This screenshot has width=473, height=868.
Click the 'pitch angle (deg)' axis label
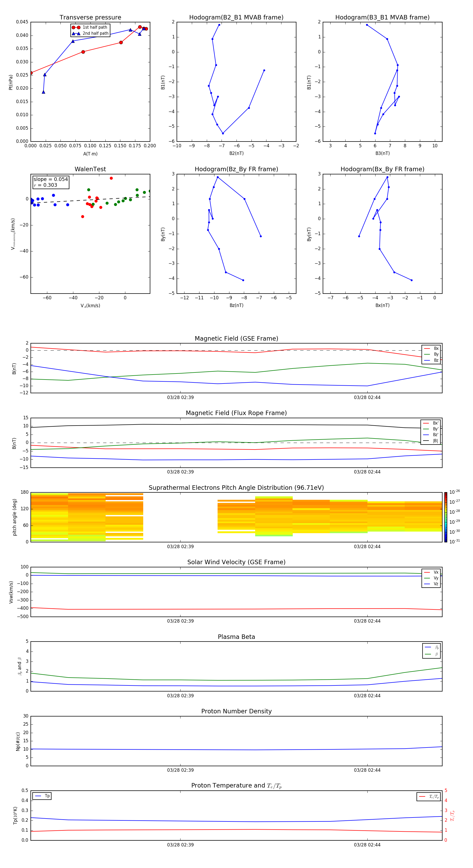(14, 517)
